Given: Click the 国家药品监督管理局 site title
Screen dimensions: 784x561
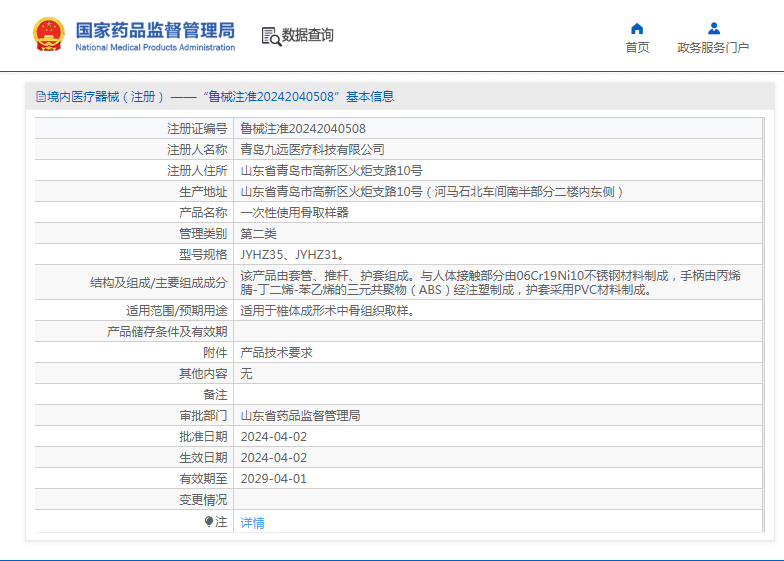Looking at the screenshot, I should [x=155, y=28].
